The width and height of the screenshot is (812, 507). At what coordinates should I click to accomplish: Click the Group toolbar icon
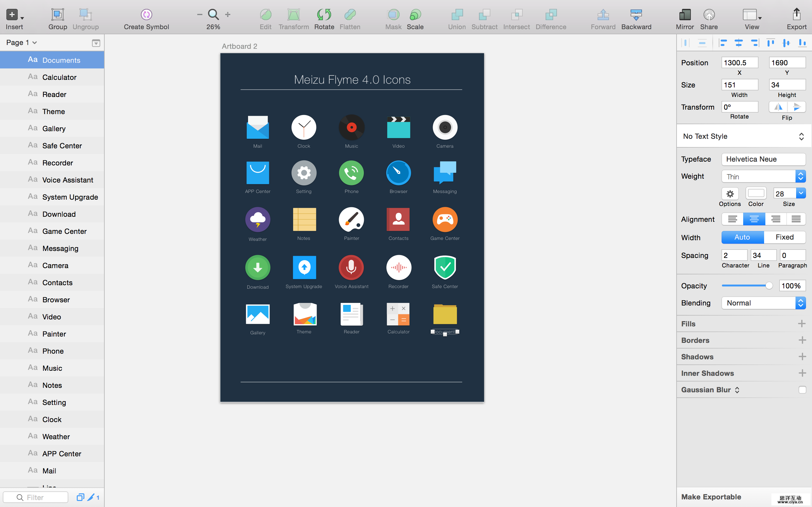[57, 15]
